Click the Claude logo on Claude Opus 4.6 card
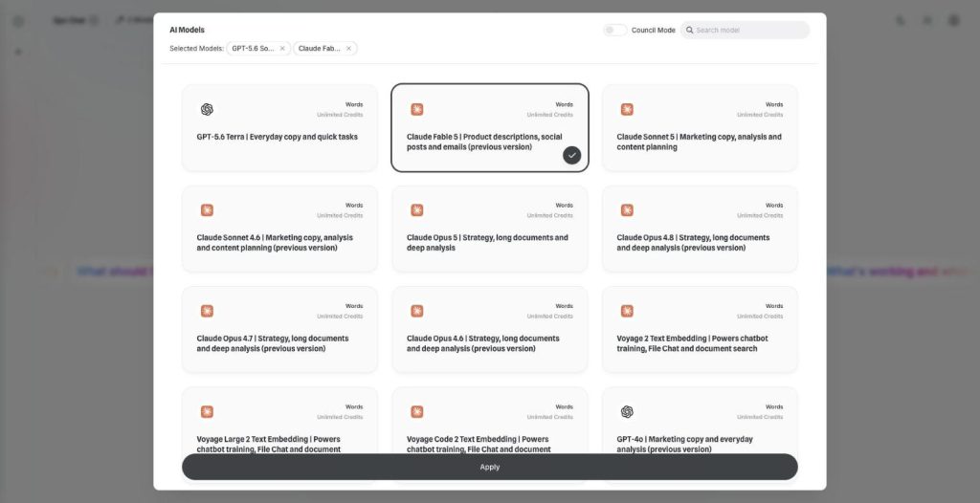The image size is (980, 503). click(x=417, y=311)
